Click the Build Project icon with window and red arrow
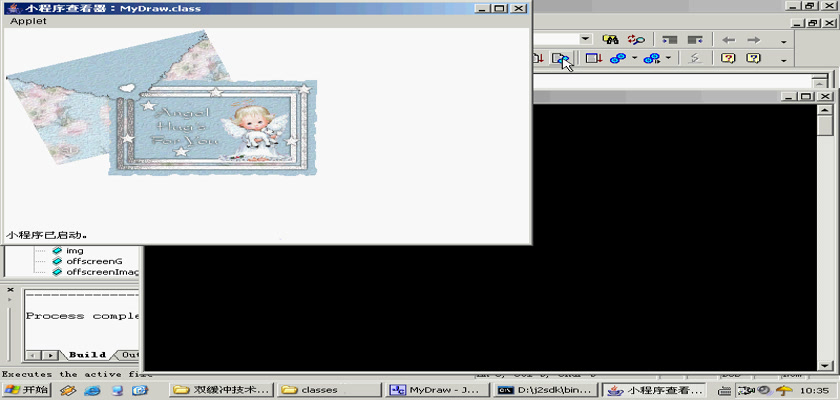 pyautogui.click(x=594, y=58)
